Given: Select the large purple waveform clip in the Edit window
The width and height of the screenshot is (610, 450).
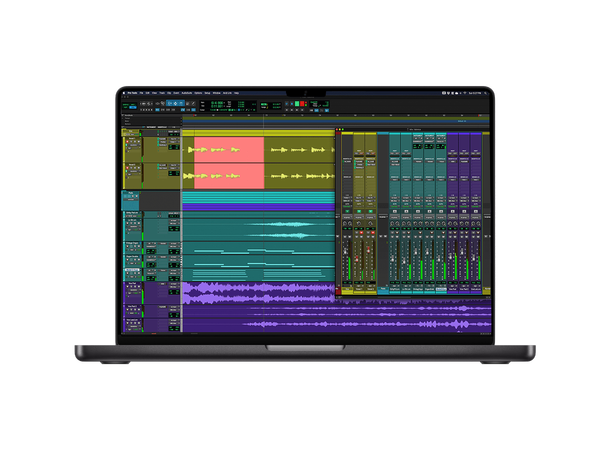Looking at the screenshot, I should (x=258, y=293).
